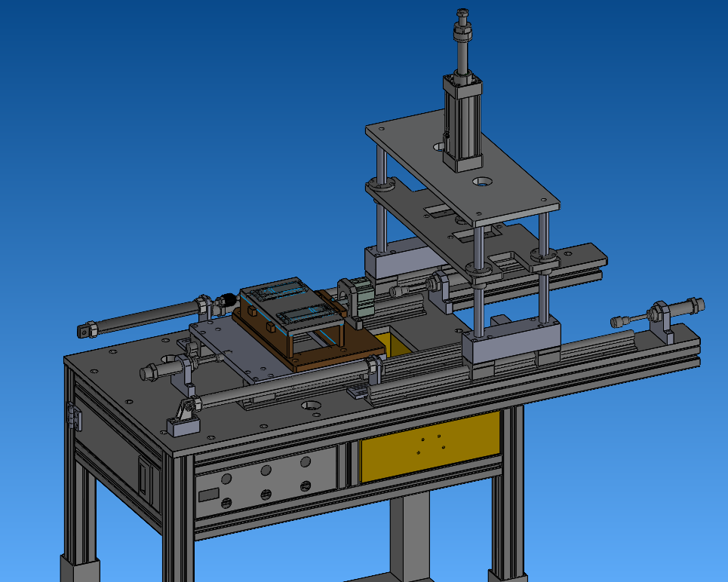Select the front-left table leg extrusion
This screenshot has height=582, width=728.
(177, 520)
